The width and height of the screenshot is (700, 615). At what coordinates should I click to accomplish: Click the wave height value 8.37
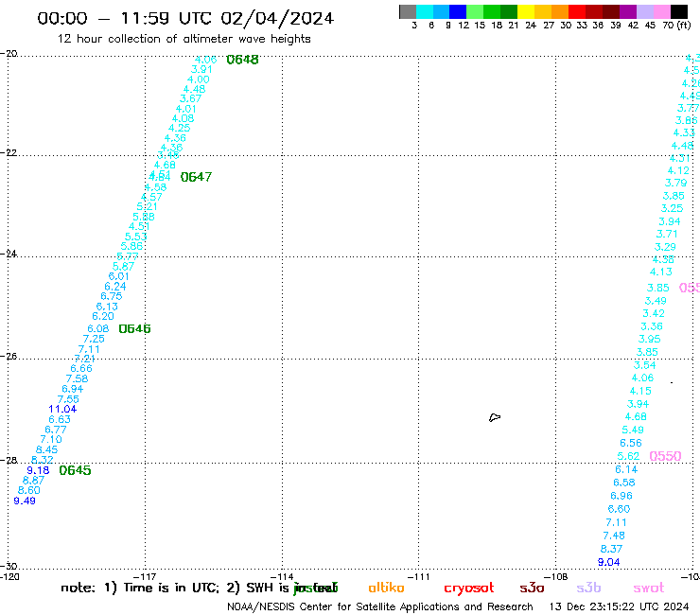(x=612, y=549)
